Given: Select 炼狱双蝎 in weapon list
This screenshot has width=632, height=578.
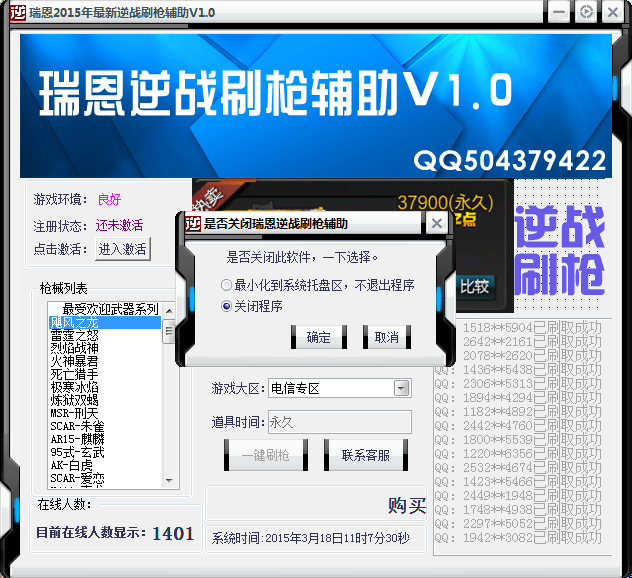Looking at the screenshot, I should [x=105, y=400].
